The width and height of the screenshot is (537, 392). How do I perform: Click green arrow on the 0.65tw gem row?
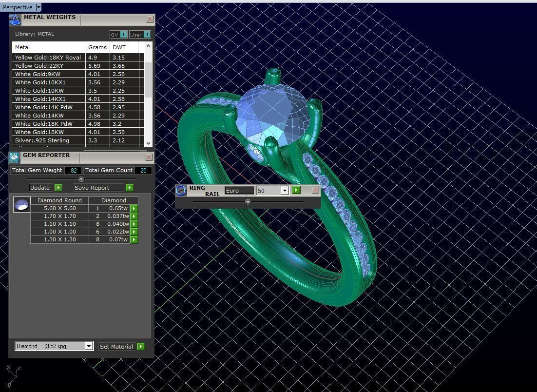tap(134, 208)
